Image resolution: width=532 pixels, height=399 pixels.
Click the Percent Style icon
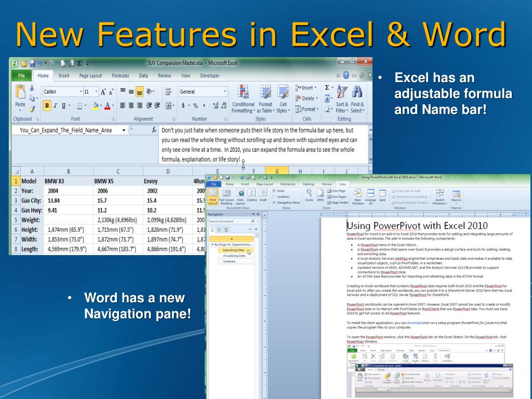pos(195,106)
